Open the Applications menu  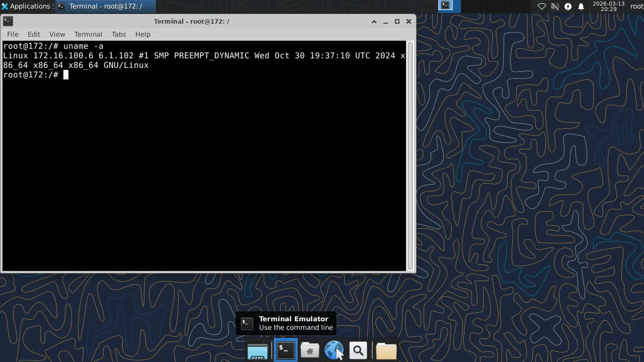[25, 6]
